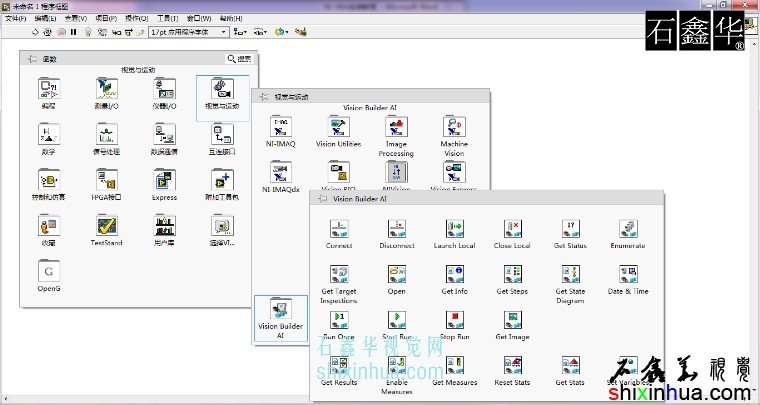760x405 pixels.
Task: Toggle the Highlight Execution lightbulb
Action: 88,32
